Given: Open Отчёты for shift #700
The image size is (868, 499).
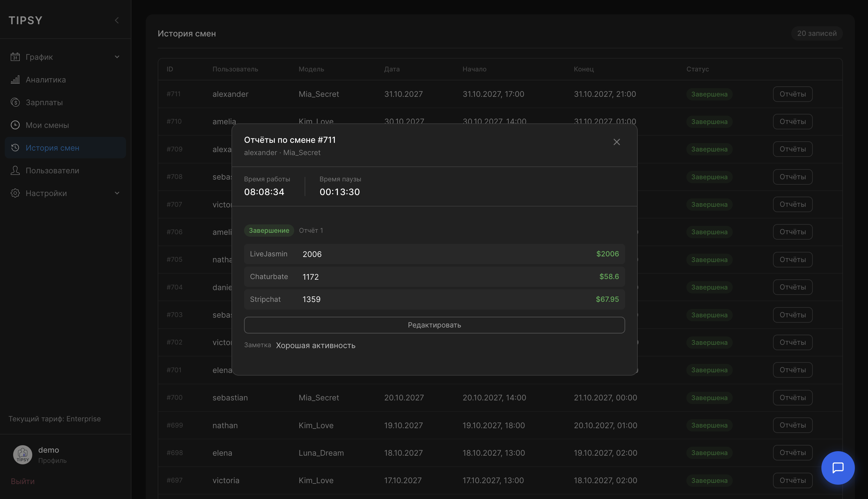Looking at the screenshot, I should (x=793, y=397).
